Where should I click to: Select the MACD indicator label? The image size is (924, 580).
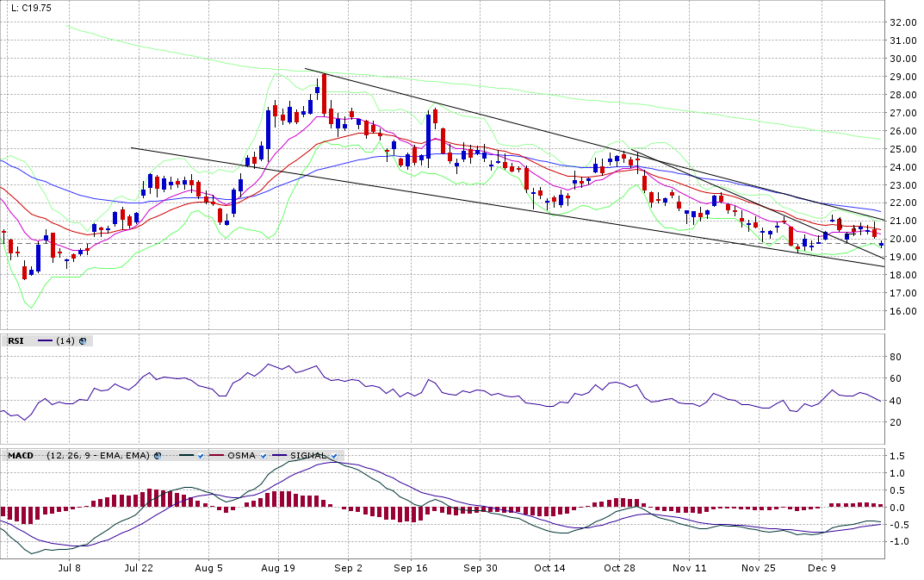coord(21,455)
